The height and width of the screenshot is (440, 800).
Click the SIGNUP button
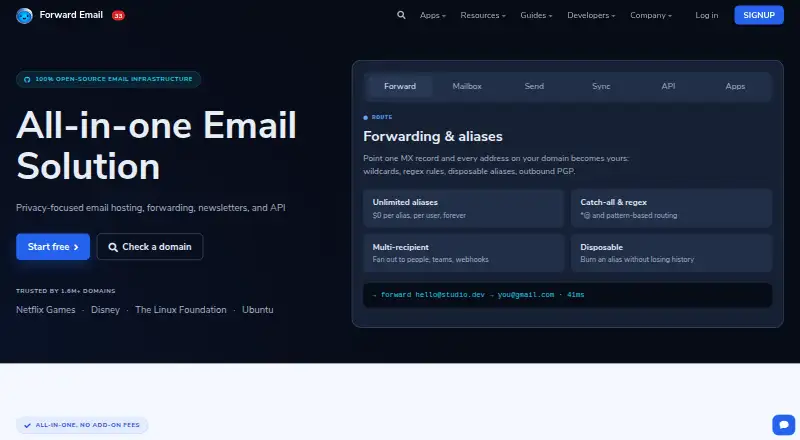(x=759, y=15)
